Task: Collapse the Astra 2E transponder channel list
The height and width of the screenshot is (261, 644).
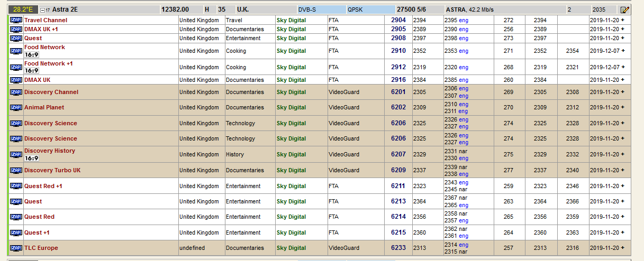Action: (42, 10)
